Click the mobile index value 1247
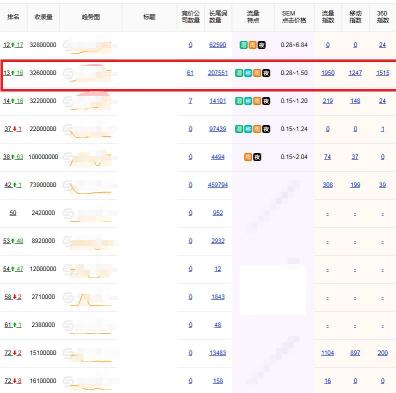396x393 pixels. coord(355,73)
